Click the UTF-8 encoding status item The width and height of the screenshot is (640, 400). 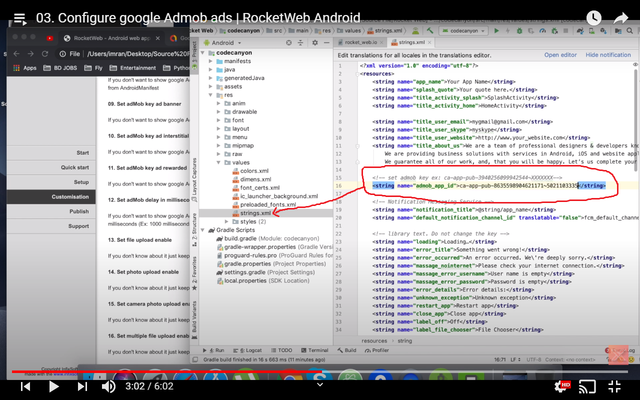533,360
